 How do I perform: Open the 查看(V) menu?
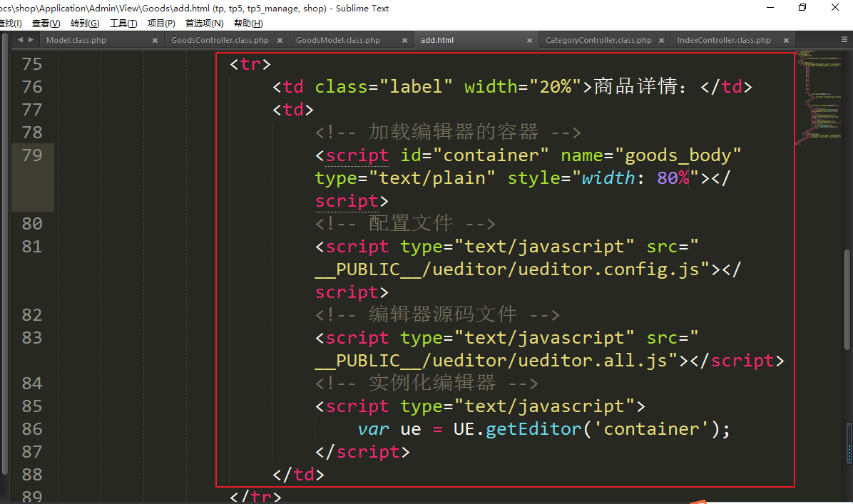click(x=46, y=24)
